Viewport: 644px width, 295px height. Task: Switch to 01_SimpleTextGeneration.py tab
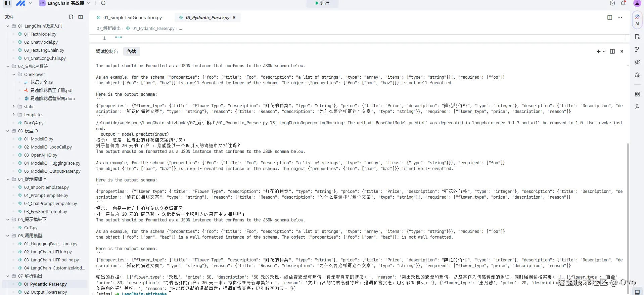[129, 17]
